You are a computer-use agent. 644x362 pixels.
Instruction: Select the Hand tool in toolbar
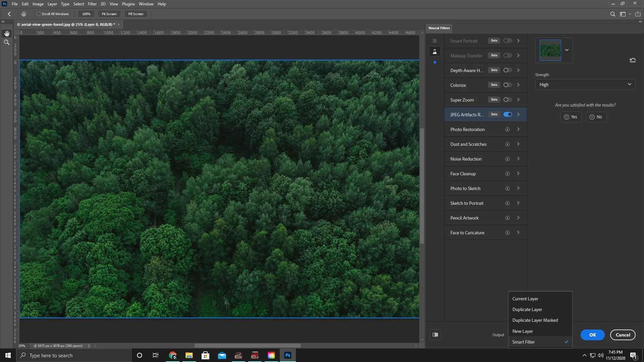[7, 34]
